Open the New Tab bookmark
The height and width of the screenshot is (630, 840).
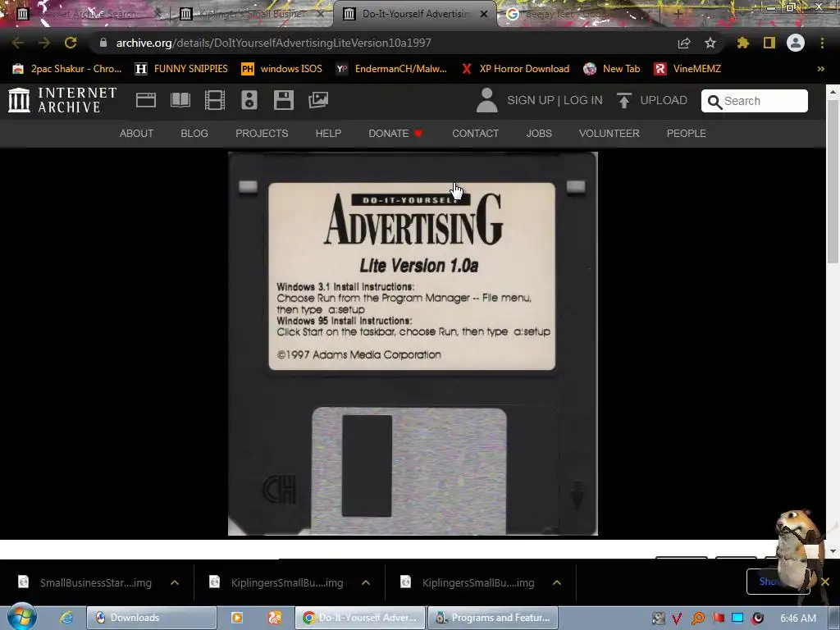point(612,69)
